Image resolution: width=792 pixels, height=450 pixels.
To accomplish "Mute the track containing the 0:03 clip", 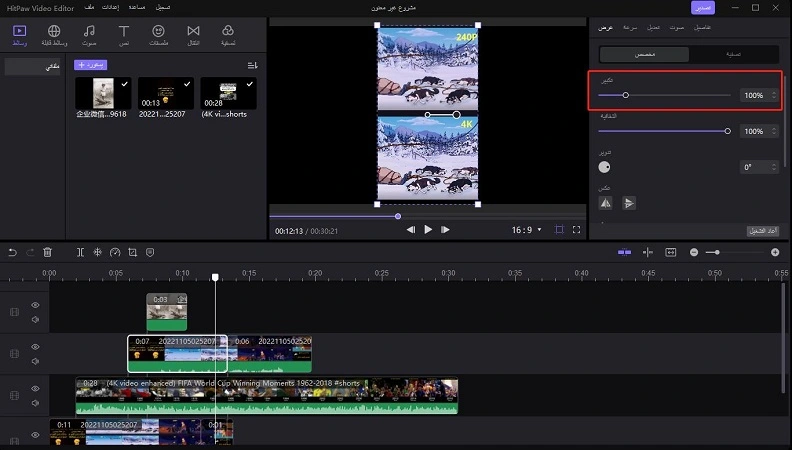I will [x=35, y=319].
